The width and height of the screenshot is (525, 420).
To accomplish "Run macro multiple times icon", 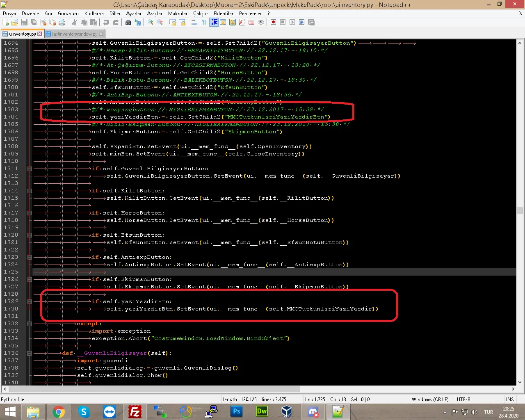I will pos(302,22).
